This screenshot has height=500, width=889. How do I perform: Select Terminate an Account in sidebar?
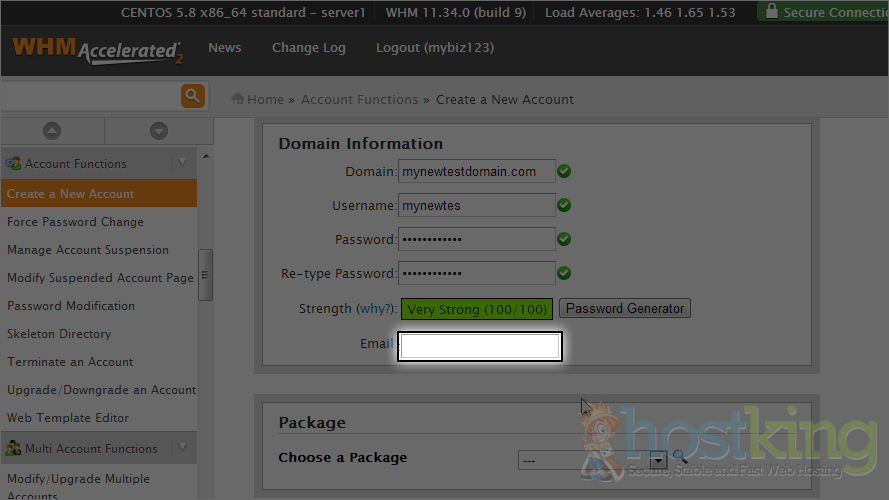[70, 362]
